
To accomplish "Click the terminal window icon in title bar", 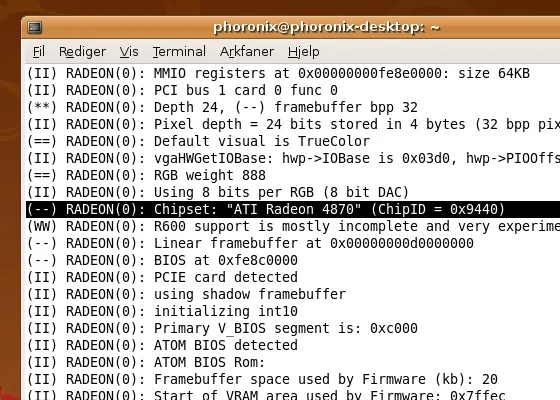I will [35, 28].
